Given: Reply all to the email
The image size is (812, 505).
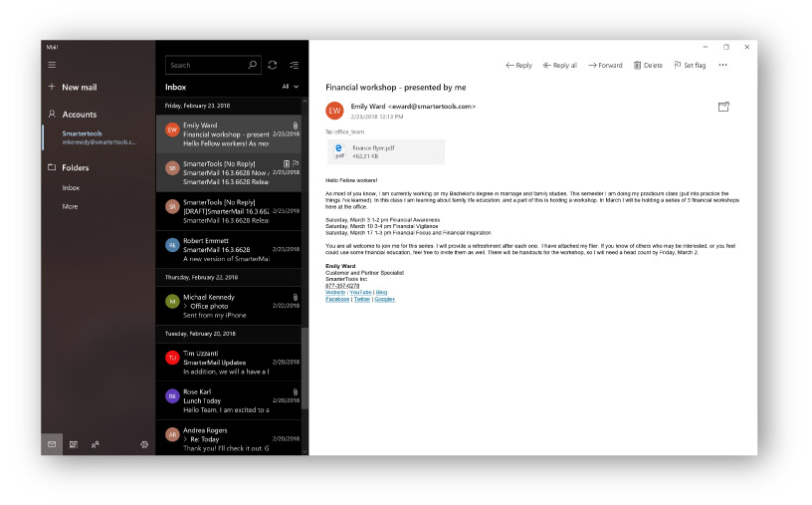Looking at the screenshot, I should tap(560, 65).
